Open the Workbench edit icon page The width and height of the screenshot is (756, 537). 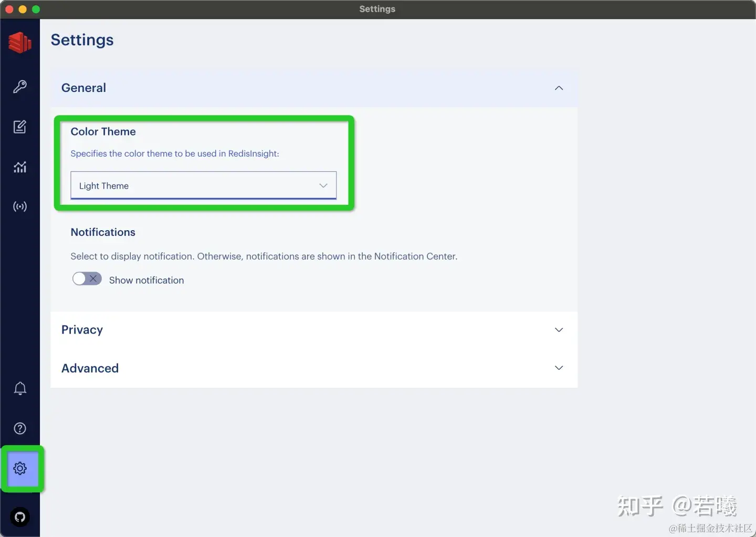tap(20, 127)
